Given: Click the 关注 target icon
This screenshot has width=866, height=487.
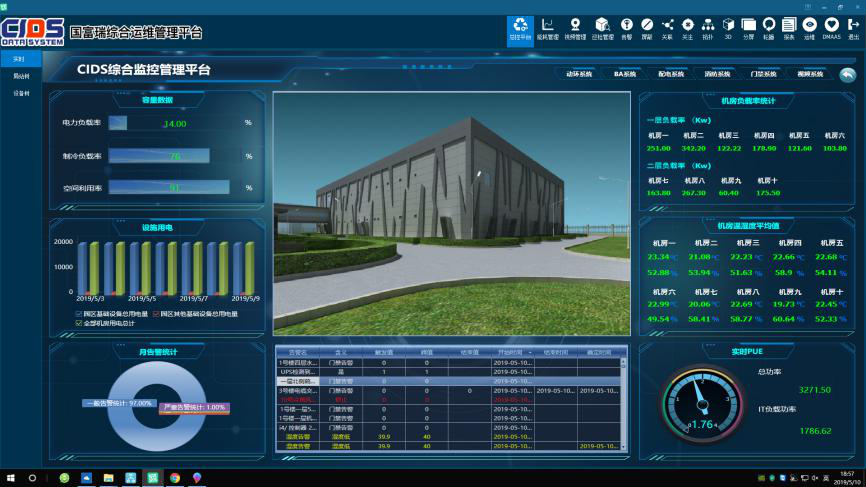Looking at the screenshot, I should [688, 29].
